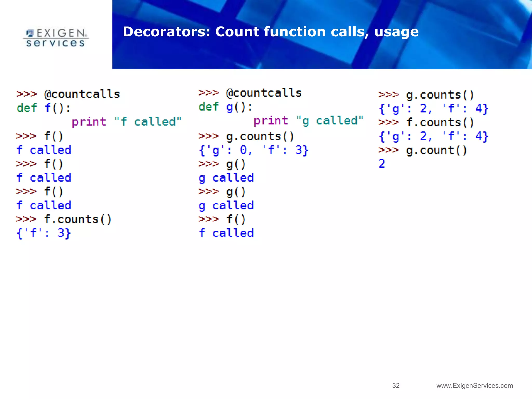Click the {'g': 0, 'f': 3} output
The image size is (532, 399).
[253, 150]
